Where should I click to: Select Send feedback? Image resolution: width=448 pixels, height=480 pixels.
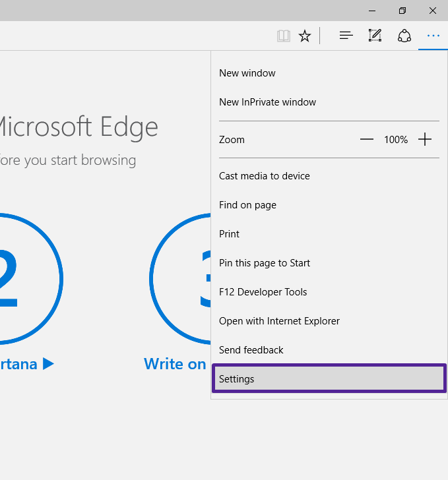coord(329,350)
